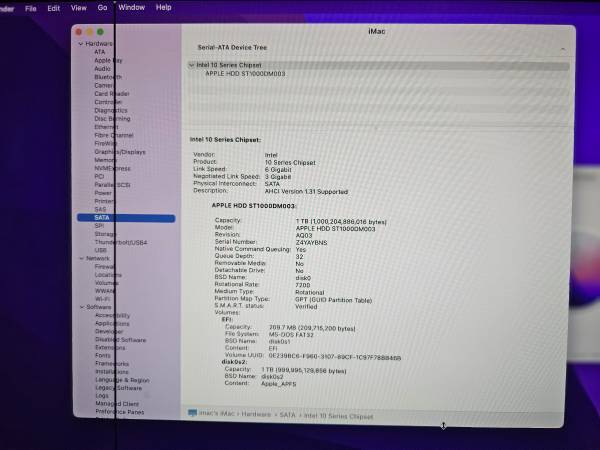Collapse the Network section in the sidebar
Viewport: 600px width, 450px height.
click(x=81, y=258)
